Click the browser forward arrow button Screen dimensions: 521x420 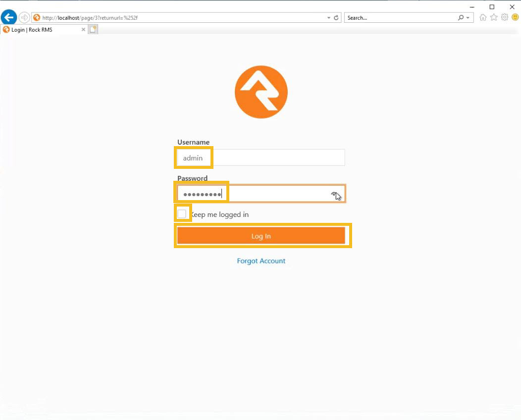[24, 17]
